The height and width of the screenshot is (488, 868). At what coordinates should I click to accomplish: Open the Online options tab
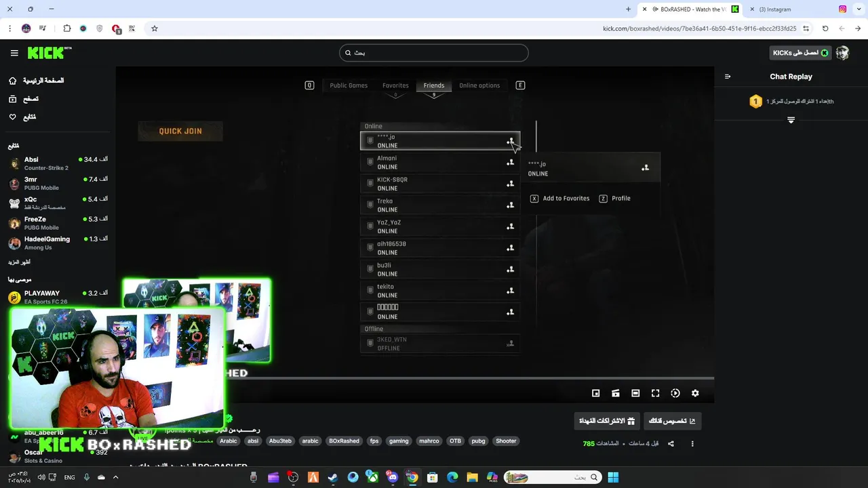tap(479, 85)
